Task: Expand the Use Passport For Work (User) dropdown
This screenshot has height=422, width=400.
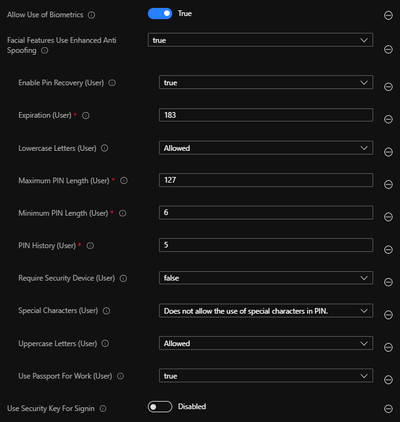Action: (x=266, y=376)
